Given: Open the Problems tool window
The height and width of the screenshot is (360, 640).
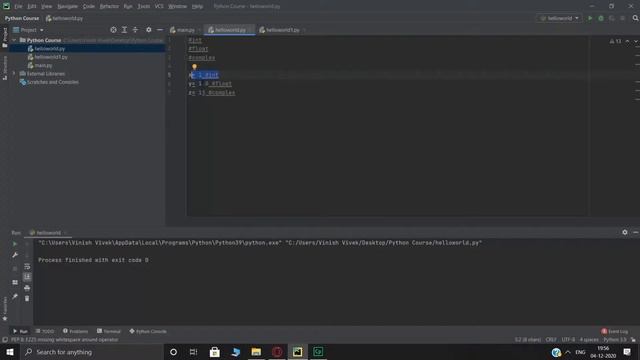Looking at the screenshot, I should point(76,331).
